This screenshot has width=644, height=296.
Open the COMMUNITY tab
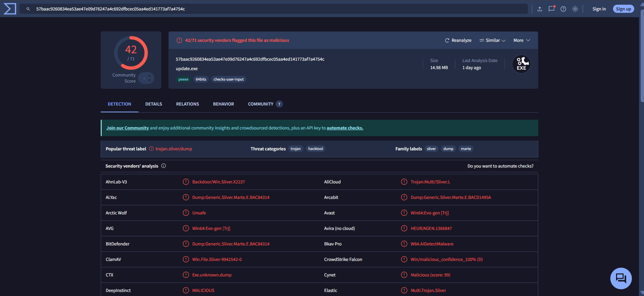(x=265, y=104)
